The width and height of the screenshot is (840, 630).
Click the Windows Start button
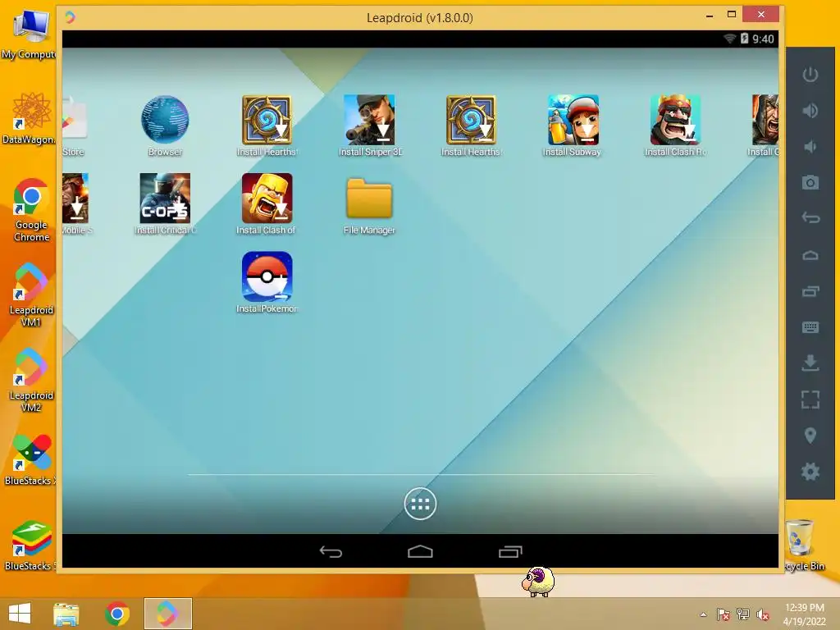pos(20,614)
